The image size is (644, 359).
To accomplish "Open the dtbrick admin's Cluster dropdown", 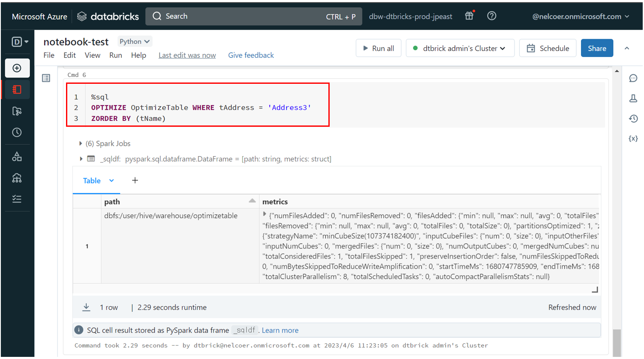I will 460,48.
